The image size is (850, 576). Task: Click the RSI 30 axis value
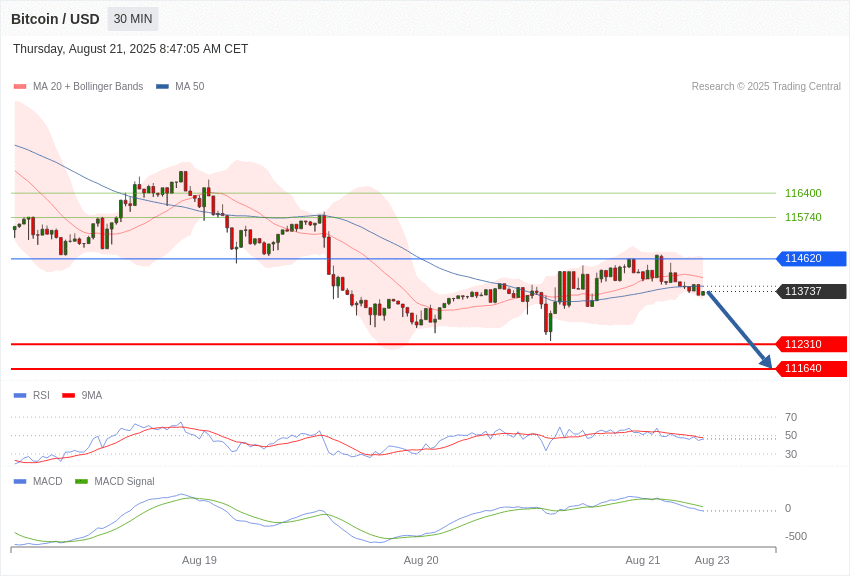click(x=791, y=454)
